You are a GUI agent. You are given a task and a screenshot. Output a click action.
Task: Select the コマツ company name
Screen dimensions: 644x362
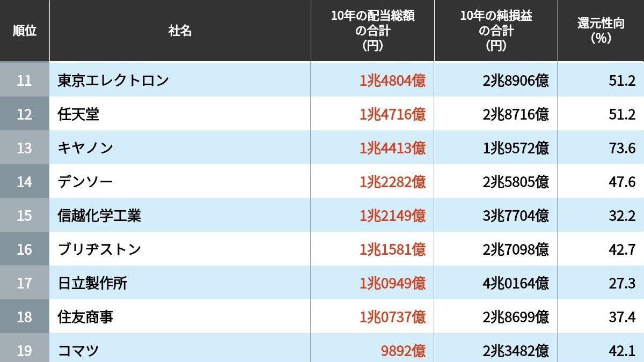tap(78, 351)
